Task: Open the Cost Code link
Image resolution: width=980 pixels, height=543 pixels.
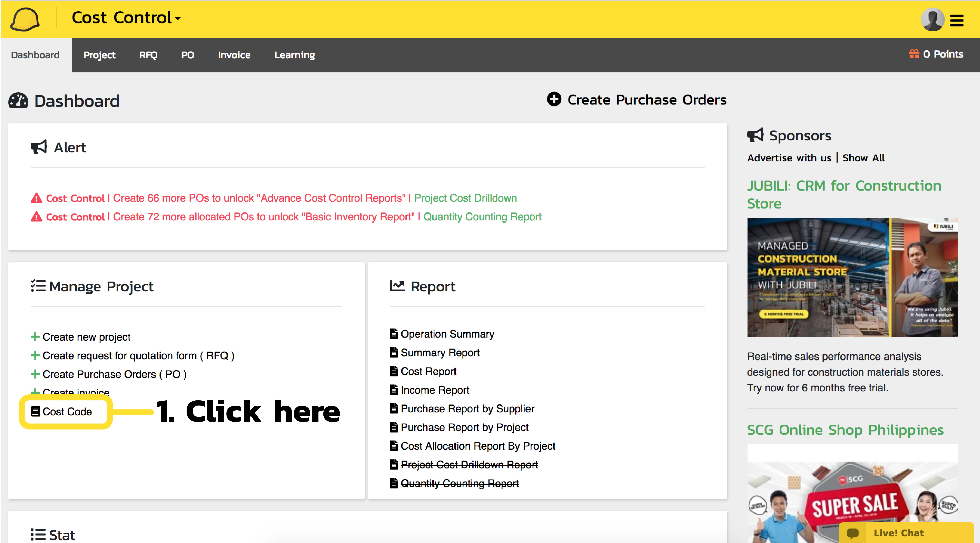Action: click(67, 411)
